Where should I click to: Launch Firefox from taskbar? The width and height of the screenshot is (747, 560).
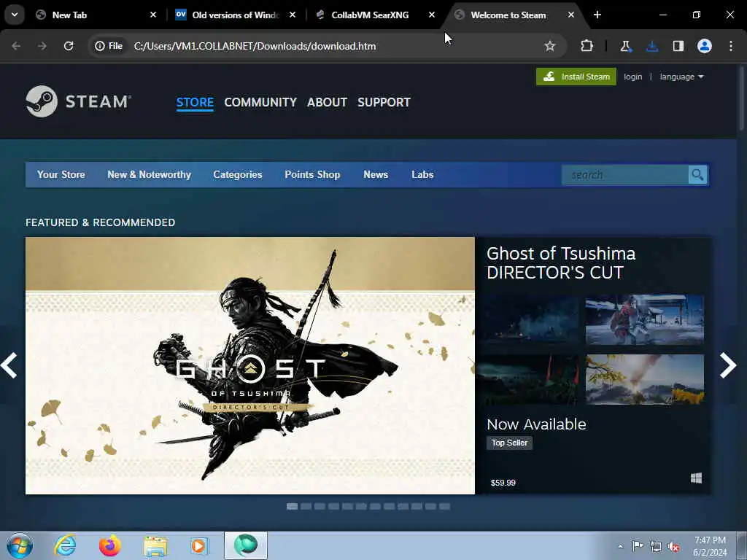(x=109, y=545)
